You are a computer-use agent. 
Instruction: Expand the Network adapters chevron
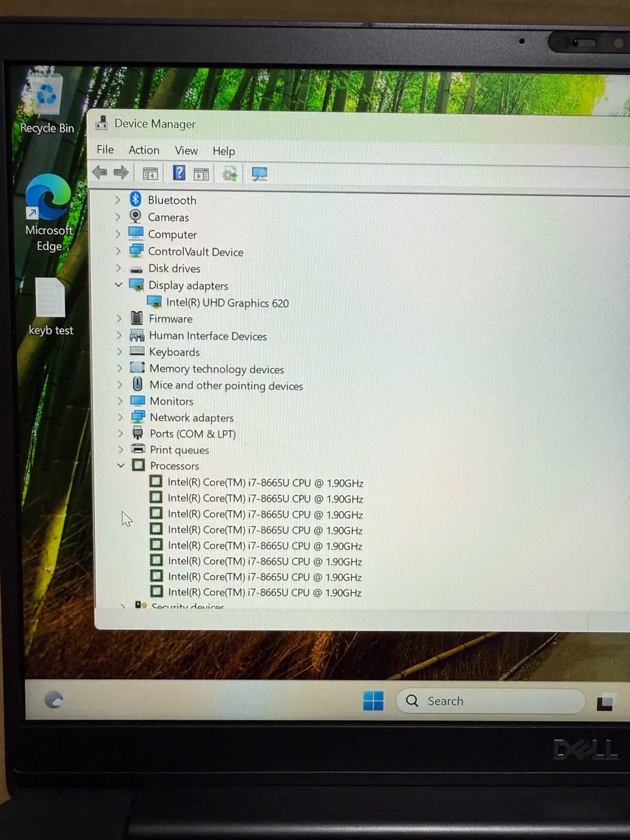tap(120, 417)
